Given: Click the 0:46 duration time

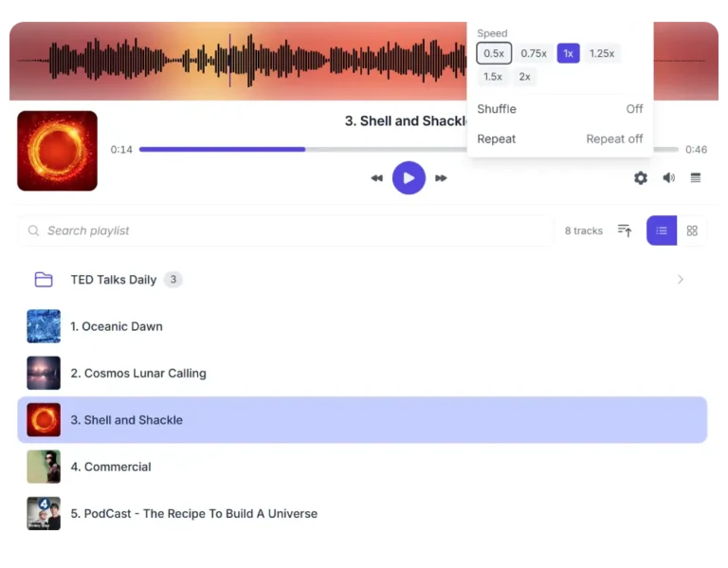Looking at the screenshot, I should click(x=696, y=150).
